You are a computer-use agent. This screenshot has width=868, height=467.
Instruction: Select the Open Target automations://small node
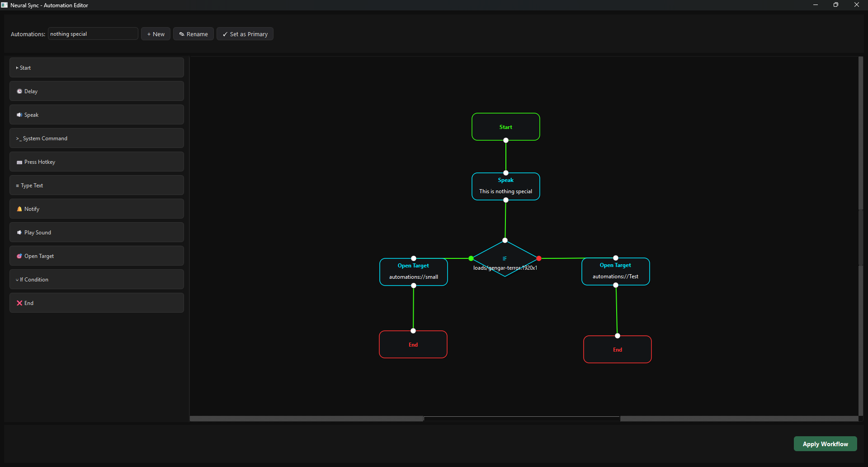pos(414,272)
